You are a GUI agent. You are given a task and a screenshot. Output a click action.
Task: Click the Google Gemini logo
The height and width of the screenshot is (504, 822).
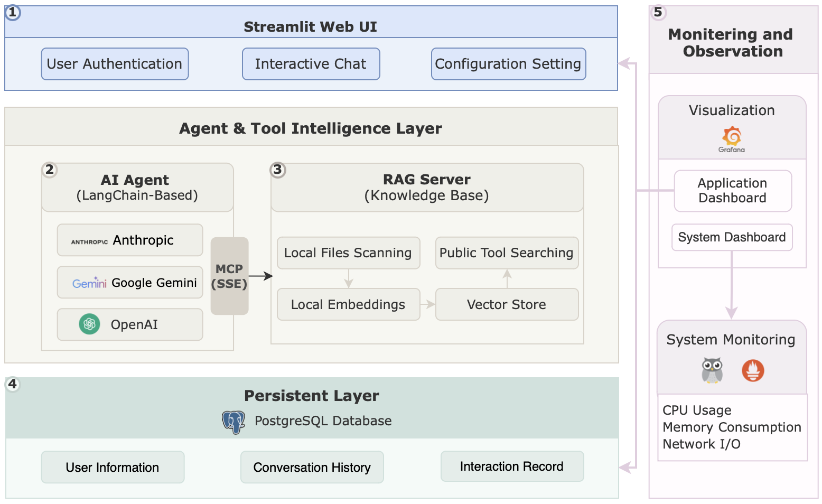click(89, 283)
